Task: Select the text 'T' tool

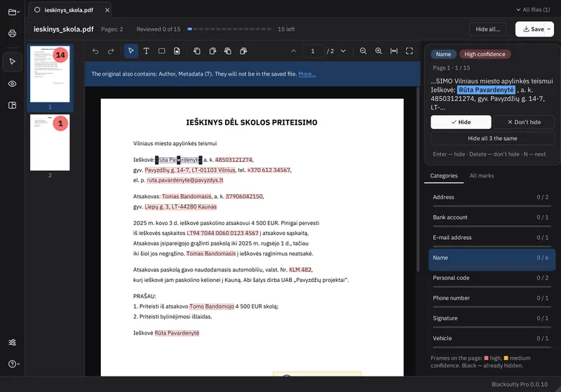Action: pyautogui.click(x=147, y=51)
